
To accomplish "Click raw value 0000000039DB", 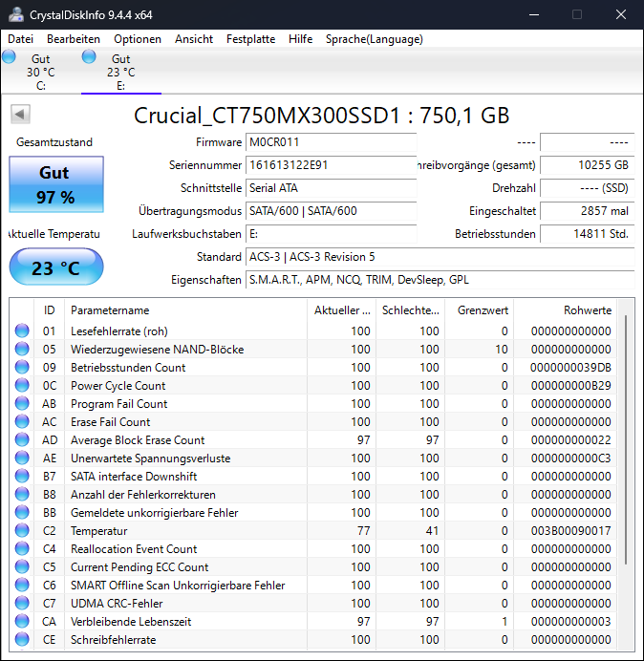I will [x=570, y=368].
